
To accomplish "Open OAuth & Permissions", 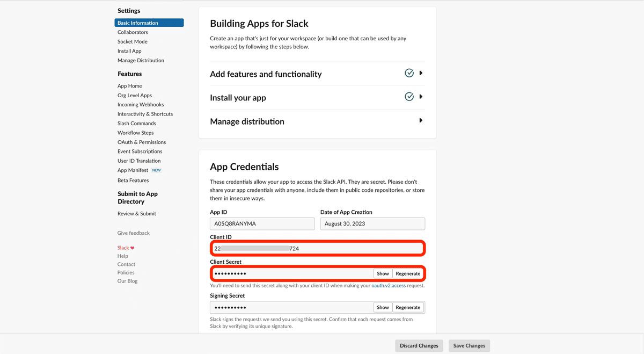I will tap(142, 142).
